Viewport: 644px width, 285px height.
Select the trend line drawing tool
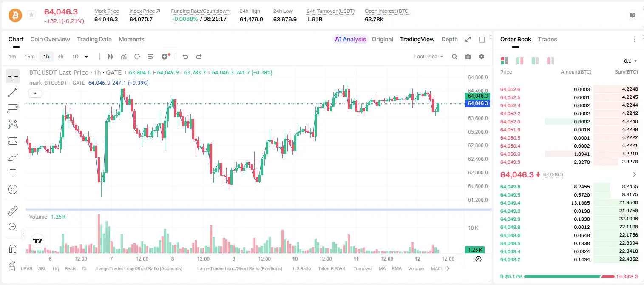[x=13, y=92]
